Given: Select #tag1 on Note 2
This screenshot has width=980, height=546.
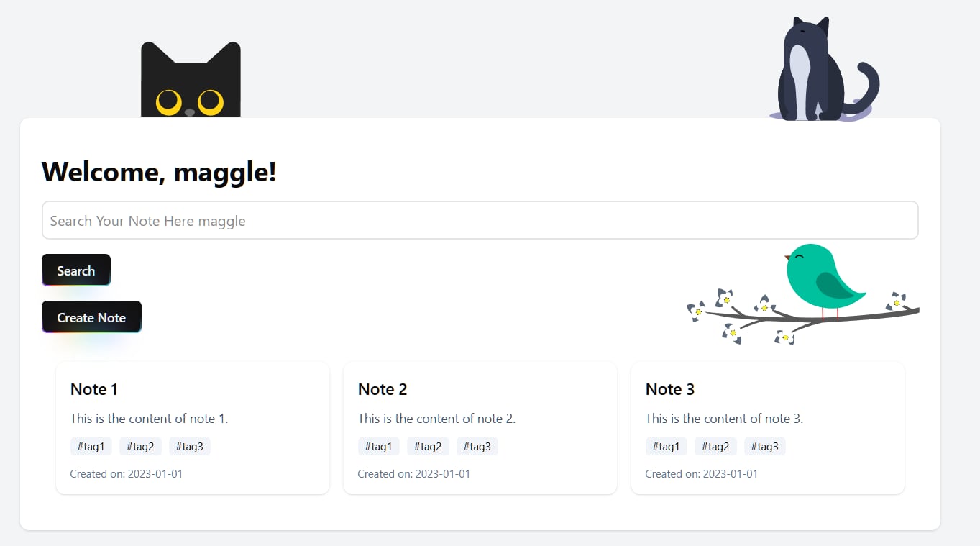Looking at the screenshot, I should pos(378,447).
